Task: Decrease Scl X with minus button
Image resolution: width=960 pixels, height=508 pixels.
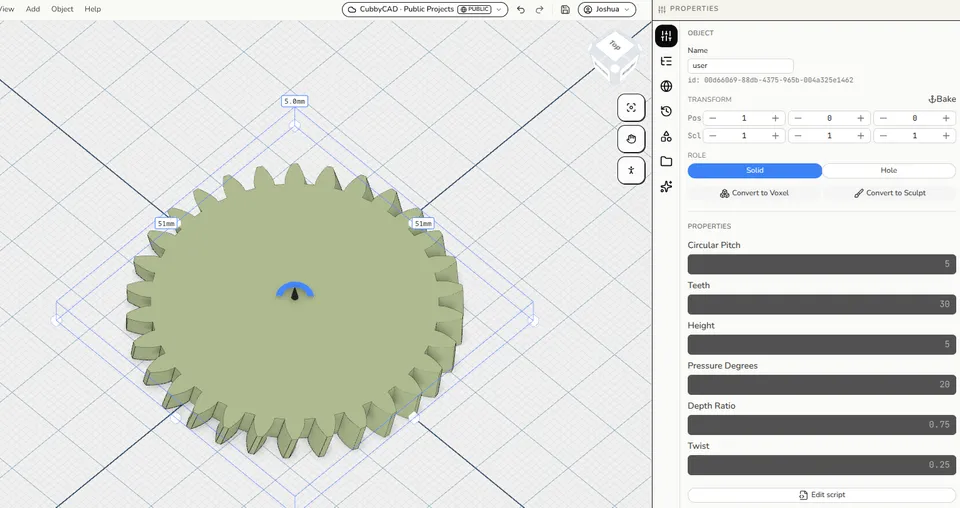Action: (x=712, y=136)
